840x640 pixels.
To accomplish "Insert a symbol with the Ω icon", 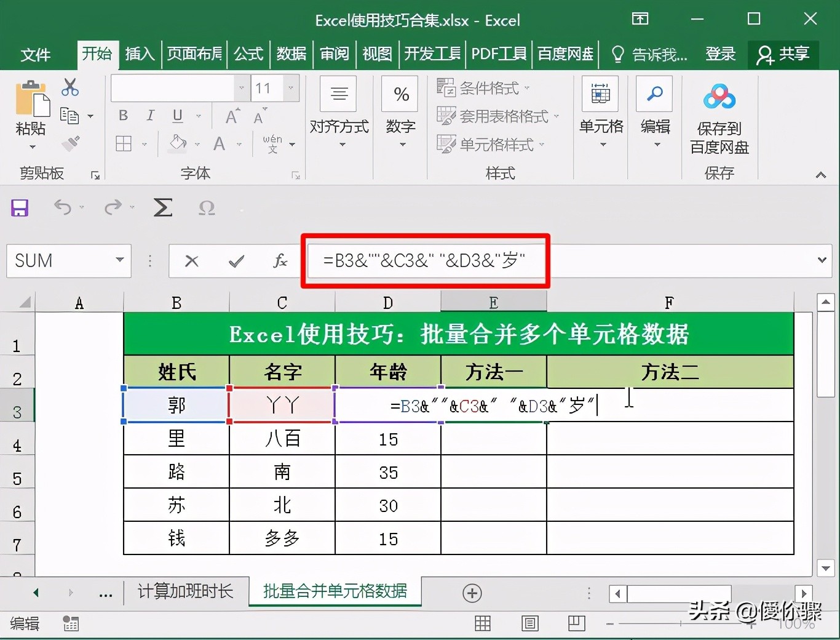I will [207, 208].
